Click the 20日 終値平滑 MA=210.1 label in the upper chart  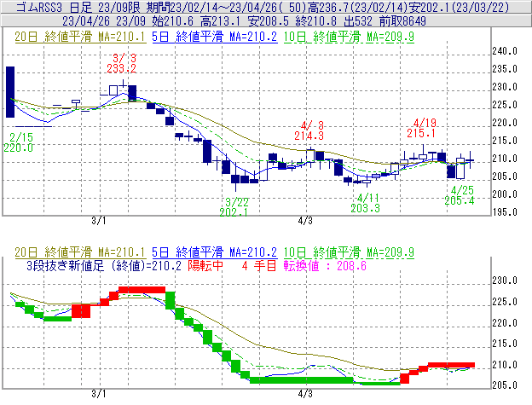[80, 37]
